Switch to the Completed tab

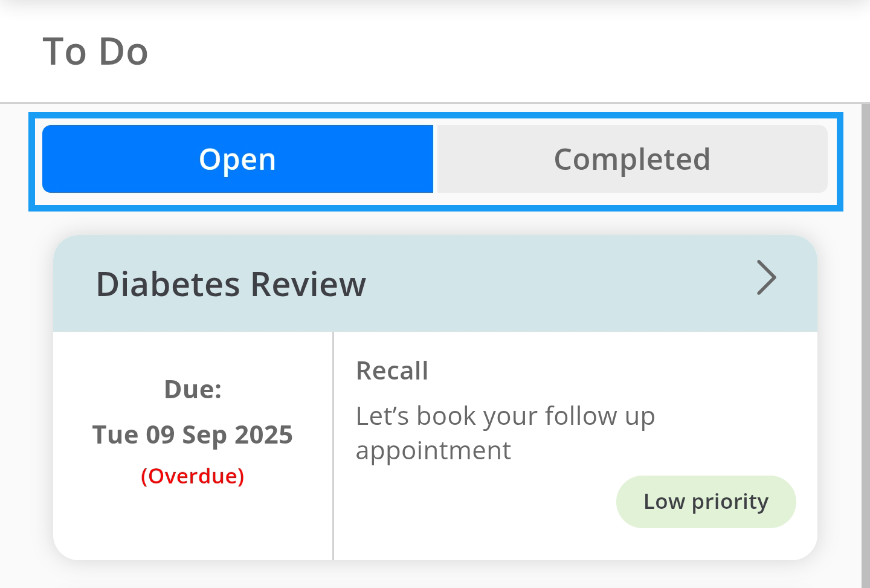(632, 160)
